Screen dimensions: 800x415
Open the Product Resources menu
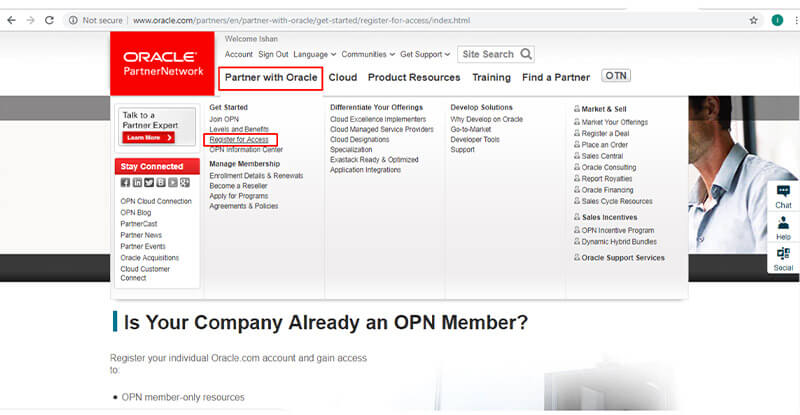pyautogui.click(x=414, y=78)
